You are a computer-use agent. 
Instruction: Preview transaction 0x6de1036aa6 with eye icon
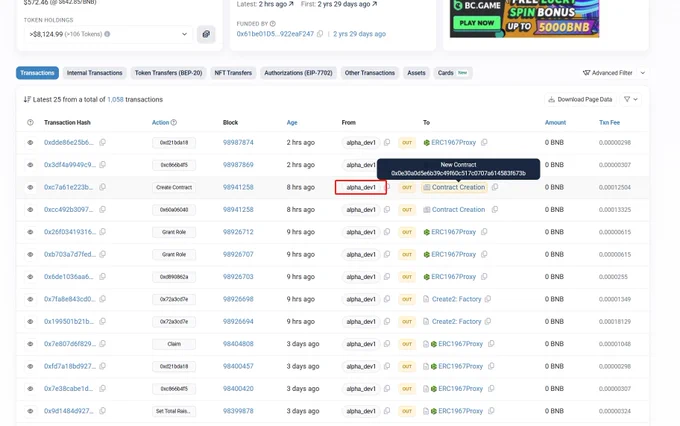pyautogui.click(x=30, y=277)
